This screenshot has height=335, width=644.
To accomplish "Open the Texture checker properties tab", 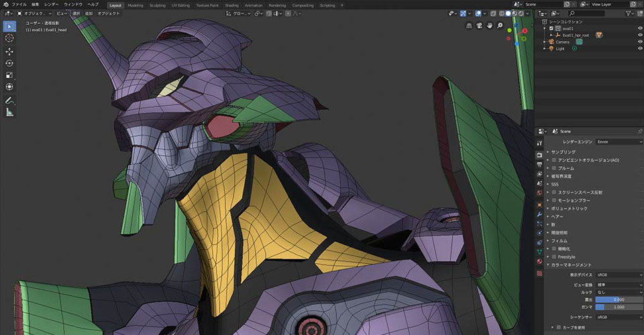I will pyautogui.click(x=539, y=273).
